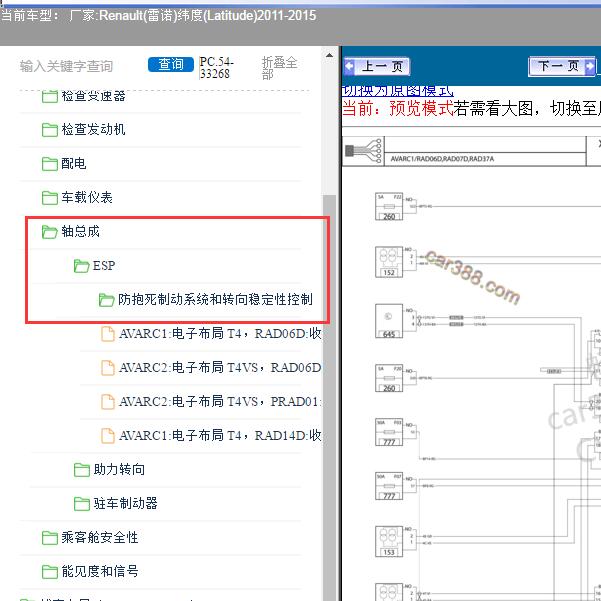The width and height of the screenshot is (601, 601).
Task: Click the PC.54-33268 code text
Action: 216,68
